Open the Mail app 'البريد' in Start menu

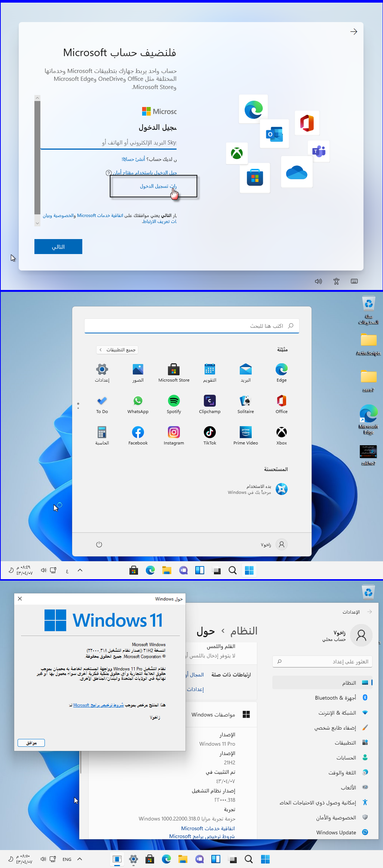(x=246, y=373)
